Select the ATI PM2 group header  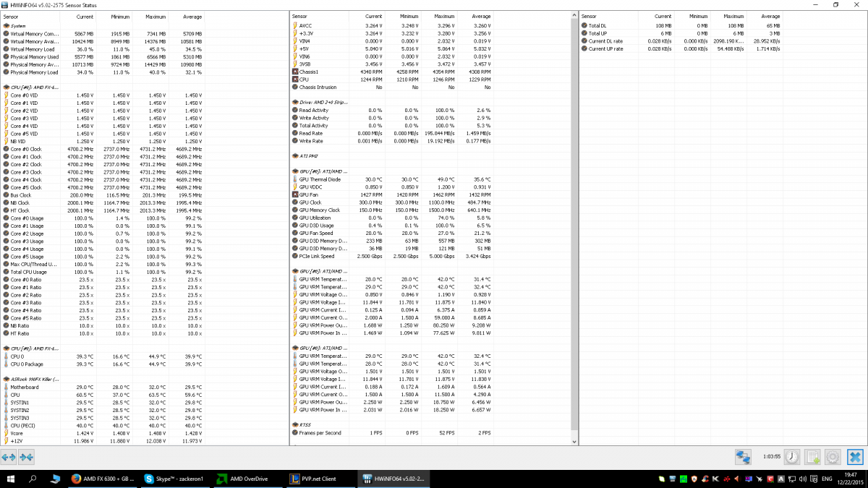[391, 156]
